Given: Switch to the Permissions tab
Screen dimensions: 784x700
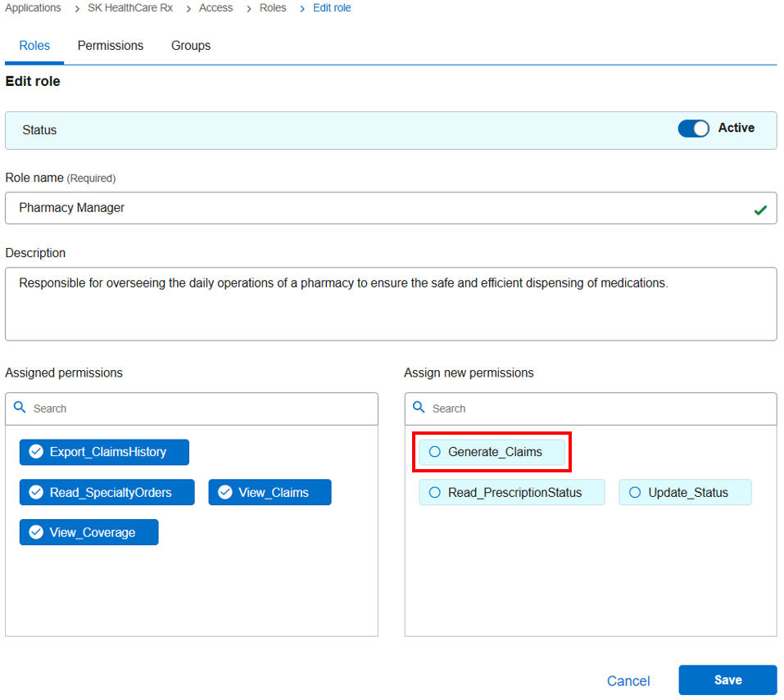Looking at the screenshot, I should pos(111,46).
